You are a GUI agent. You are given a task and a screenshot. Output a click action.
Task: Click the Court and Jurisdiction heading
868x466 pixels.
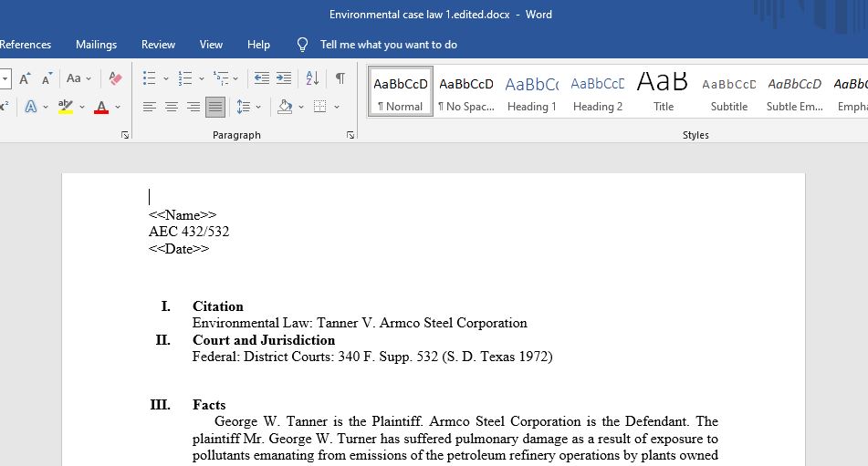click(264, 340)
